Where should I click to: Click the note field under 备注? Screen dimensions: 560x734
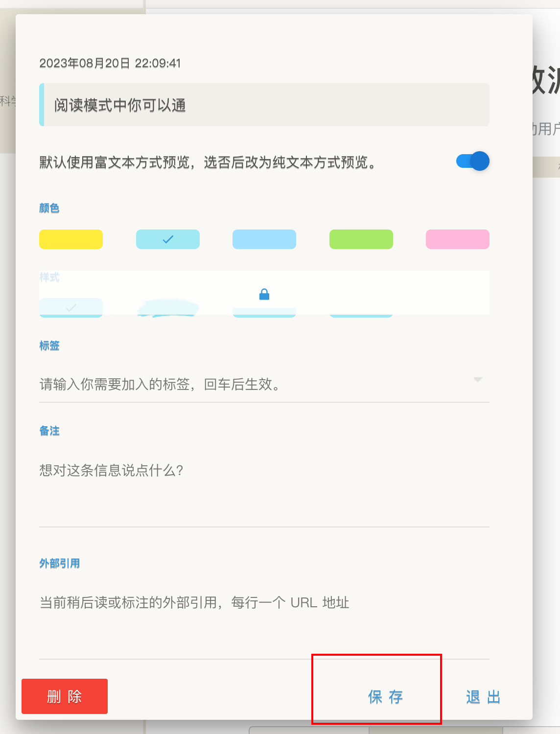coord(196,470)
